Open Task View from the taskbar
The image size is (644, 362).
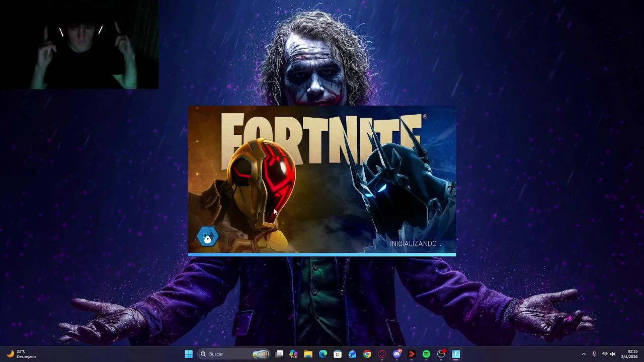point(279,354)
